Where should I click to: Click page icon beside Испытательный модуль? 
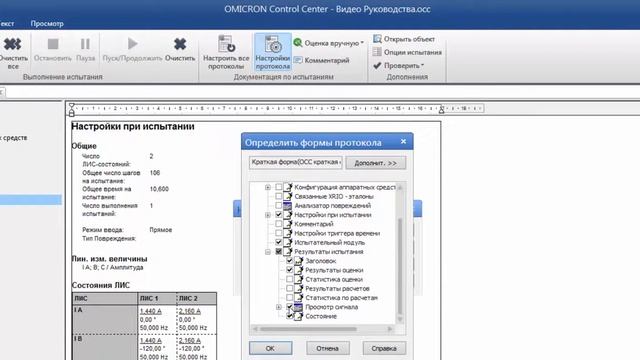tap(288, 242)
